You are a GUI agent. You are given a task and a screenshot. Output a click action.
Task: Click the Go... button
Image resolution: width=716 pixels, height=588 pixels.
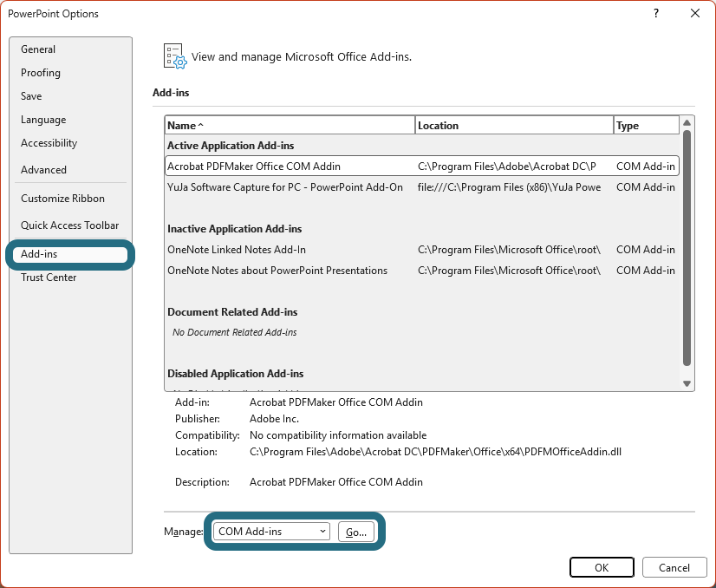[x=356, y=532]
